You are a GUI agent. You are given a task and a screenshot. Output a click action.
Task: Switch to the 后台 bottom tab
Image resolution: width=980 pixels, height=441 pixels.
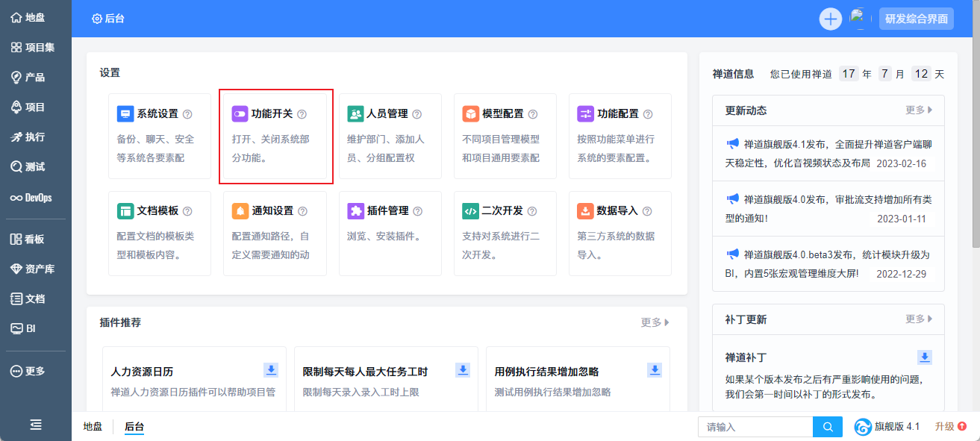(x=134, y=427)
